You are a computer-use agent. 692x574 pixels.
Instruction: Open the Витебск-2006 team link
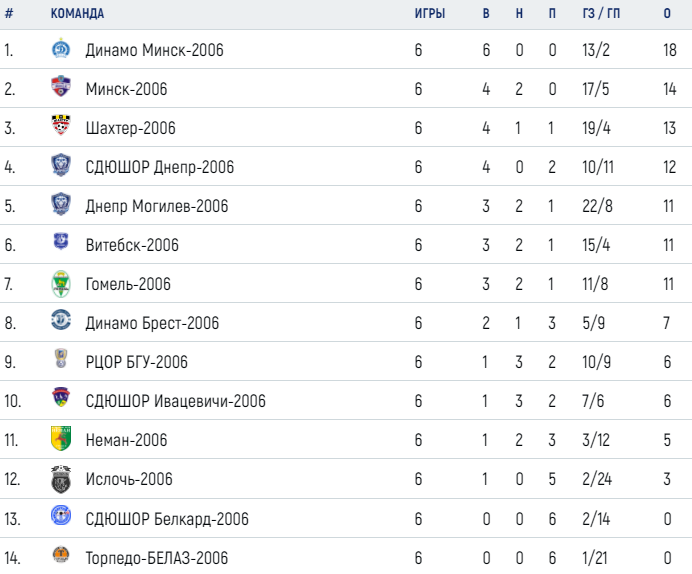[132, 245]
